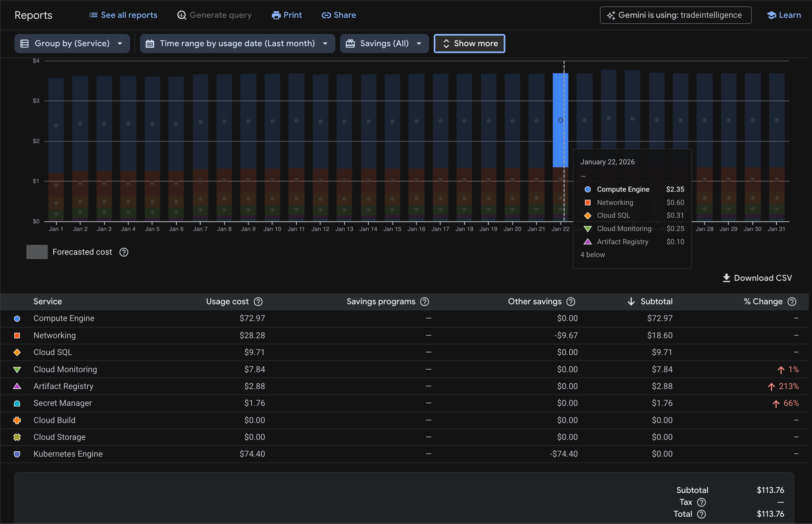This screenshot has height=524, width=812.
Task: Click the Share link button
Action: point(339,15)
